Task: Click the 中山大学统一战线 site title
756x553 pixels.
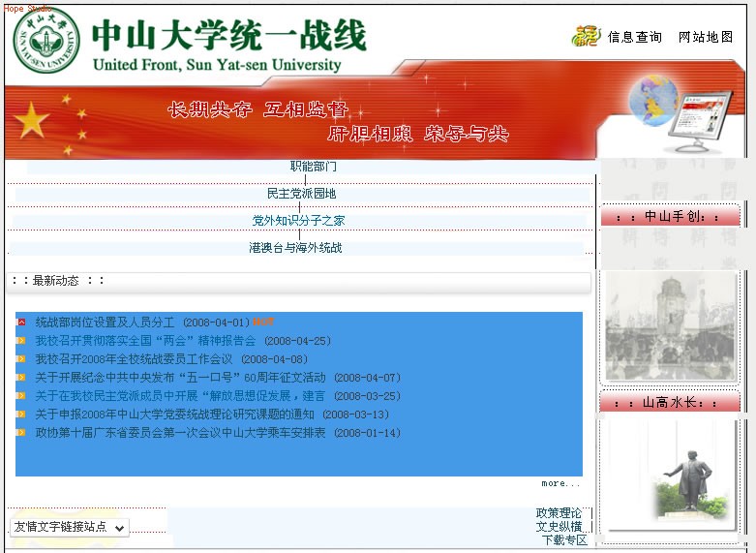Action: coord(229,36)
